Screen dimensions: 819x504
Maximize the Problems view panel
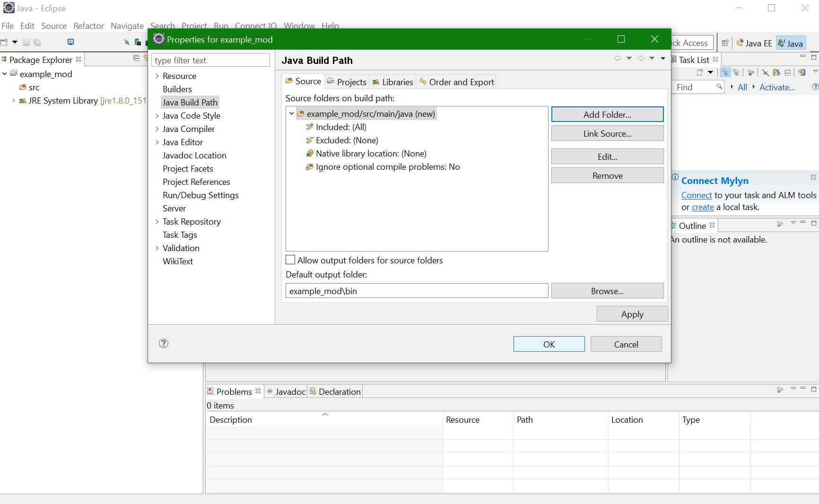coord(814,389)
